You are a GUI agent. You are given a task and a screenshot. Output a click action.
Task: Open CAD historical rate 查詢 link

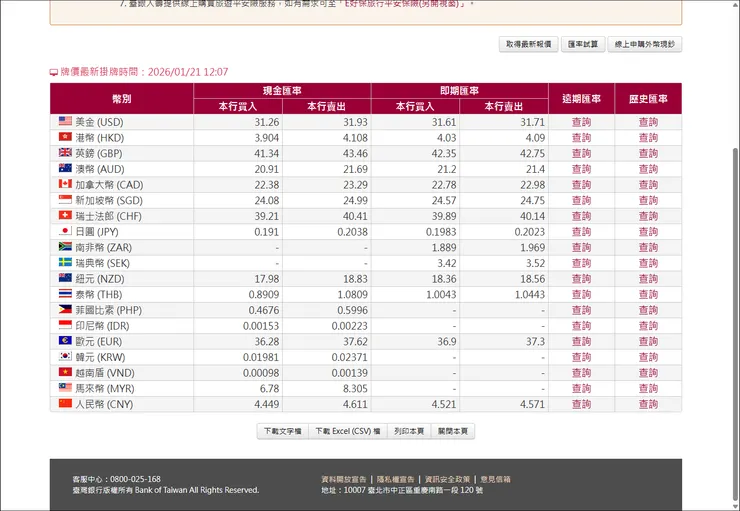648,184
